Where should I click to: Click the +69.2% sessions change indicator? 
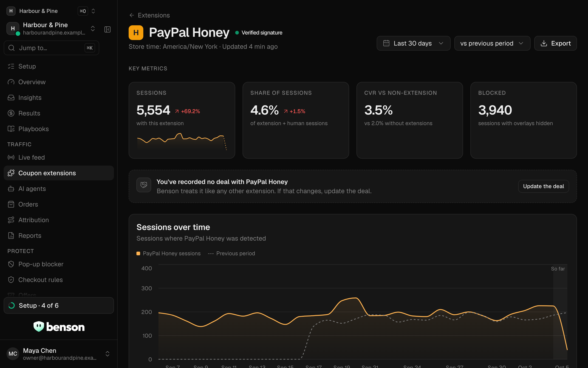[187, 111]
